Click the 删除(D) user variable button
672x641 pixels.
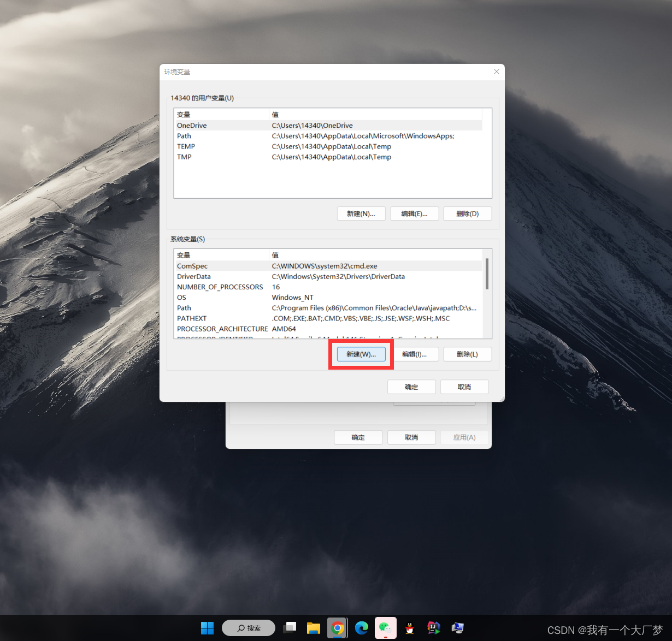point(467,213)
